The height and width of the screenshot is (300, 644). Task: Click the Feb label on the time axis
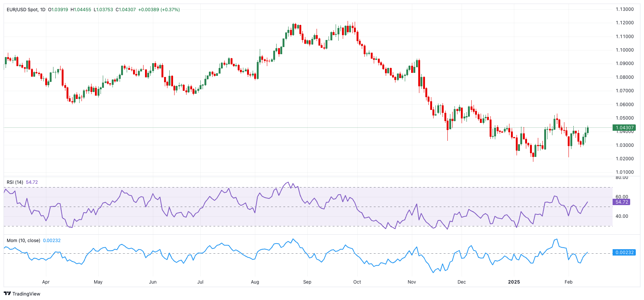point(568,282)
